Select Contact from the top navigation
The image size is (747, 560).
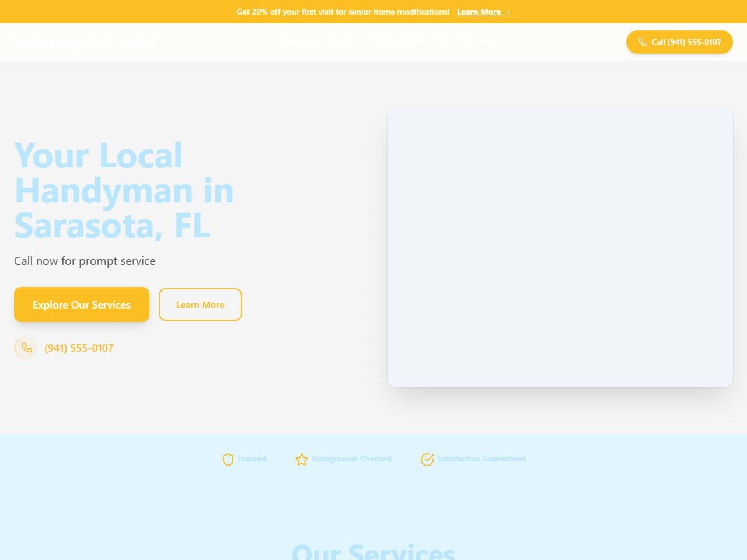484,42
